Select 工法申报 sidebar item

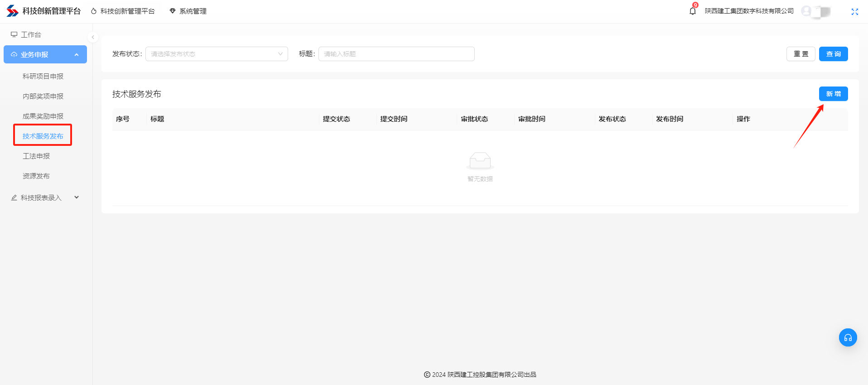pos(36,156)
